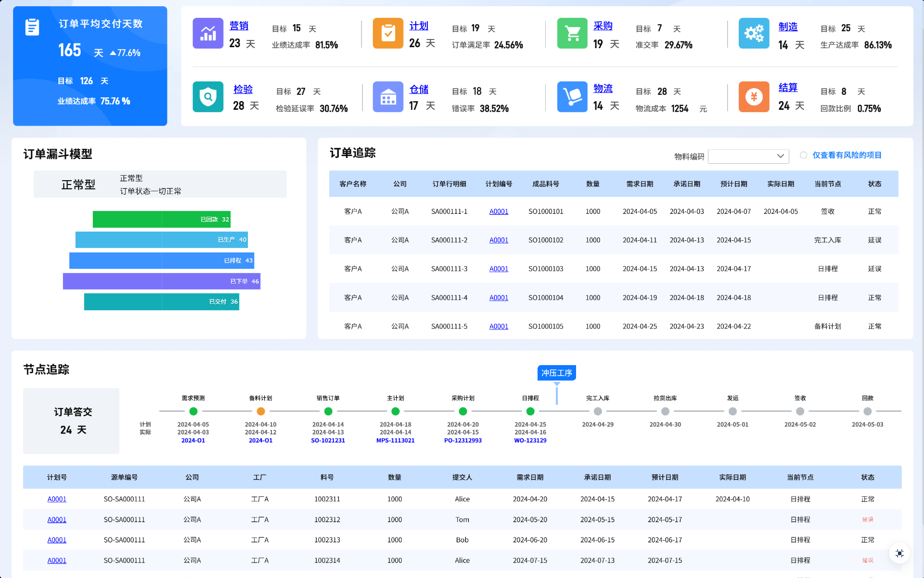Click the 物料编码 dropdown chevron arrow
This screenshot has height=578, width=924.
(x=780, y=156)
